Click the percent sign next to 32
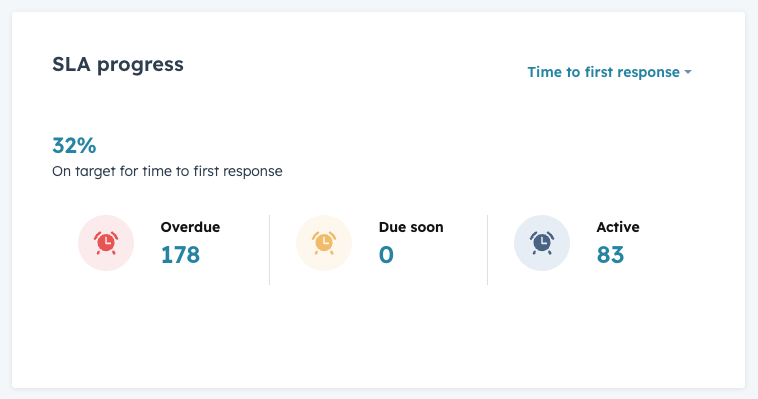This screenshot has width=758, height=399. coord(87,146)
